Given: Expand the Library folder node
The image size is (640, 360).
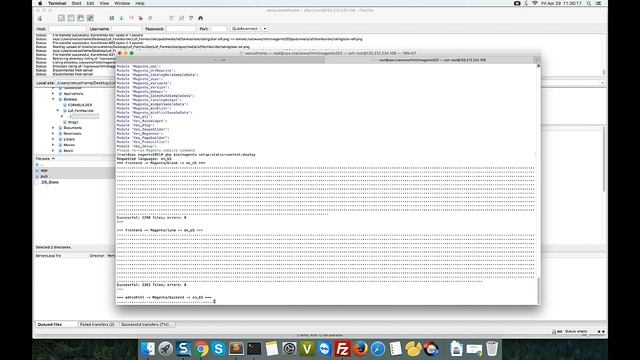Looking at the screenshot, I should coord(53,139).
